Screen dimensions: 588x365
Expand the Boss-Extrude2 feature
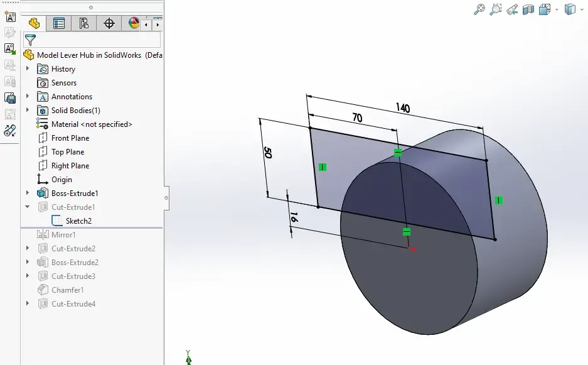[x=28, y=262]
